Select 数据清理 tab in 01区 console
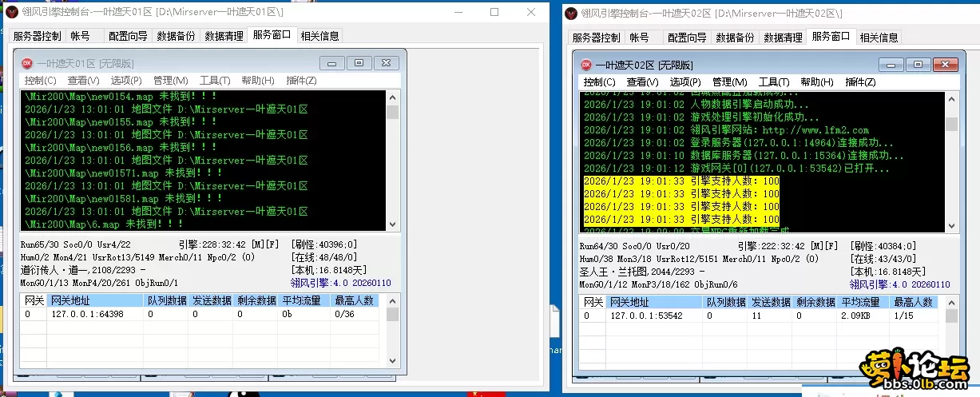Image resolution: width=980 pixels, height=397 pixels. (224, 36)
